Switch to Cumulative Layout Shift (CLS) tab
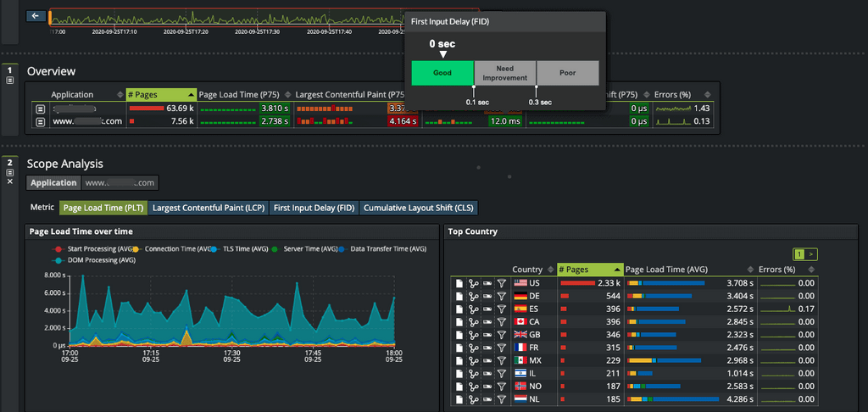Viewport: 868px width, 412px height. (x=419, y=209)
